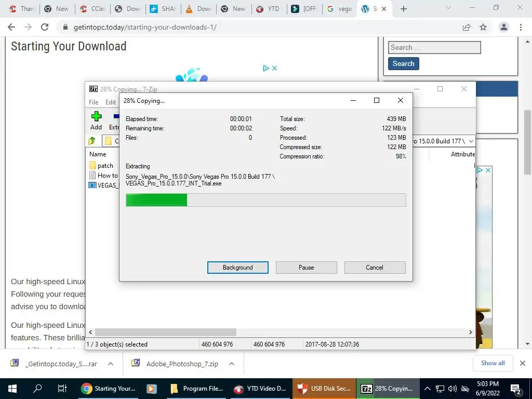
Task: Close the top banner ad
Action: click(x=274, y=68)
